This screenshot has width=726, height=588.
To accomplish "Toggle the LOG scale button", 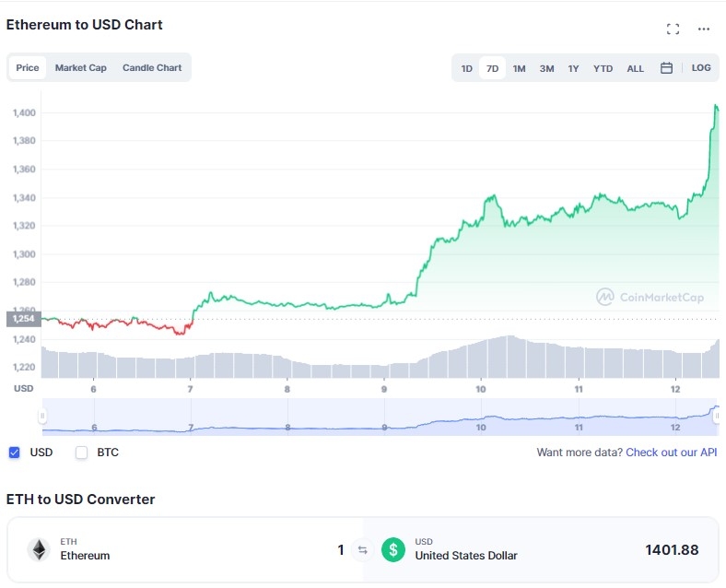I will (x=701, y=67).
